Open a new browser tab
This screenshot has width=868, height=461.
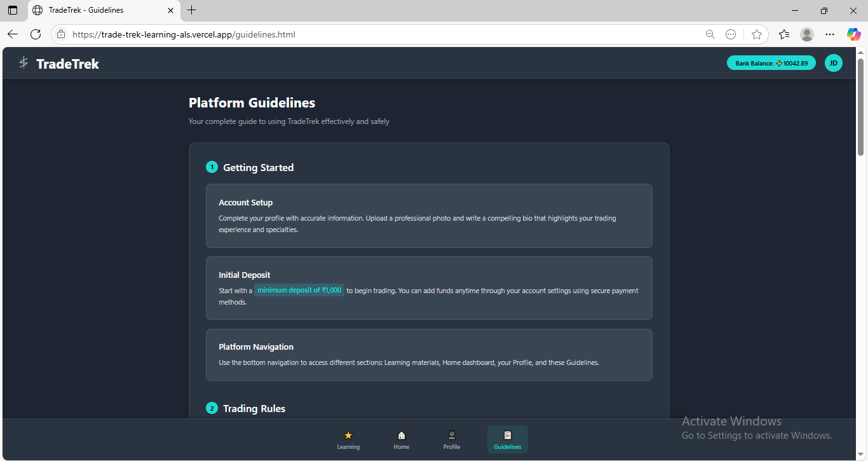click(192, 10)
